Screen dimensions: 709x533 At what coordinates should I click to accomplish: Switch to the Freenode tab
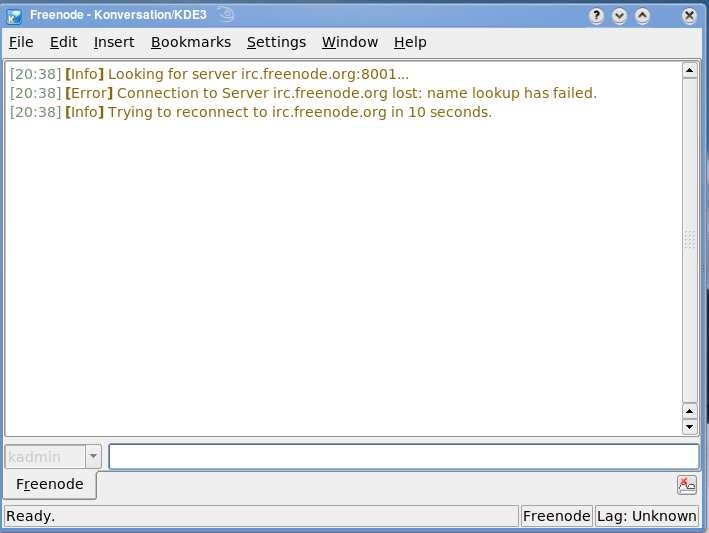[50, 484]
